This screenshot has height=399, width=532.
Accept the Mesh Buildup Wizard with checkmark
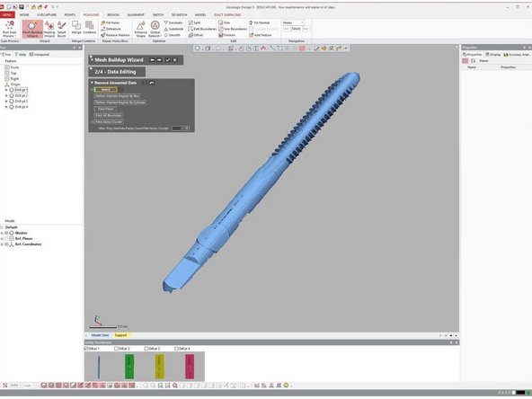(168, 59)
